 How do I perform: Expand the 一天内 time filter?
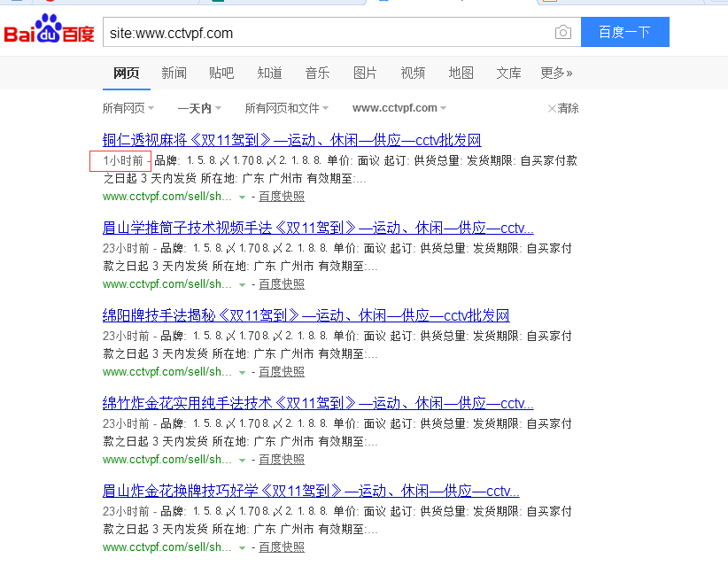point(199,108)
